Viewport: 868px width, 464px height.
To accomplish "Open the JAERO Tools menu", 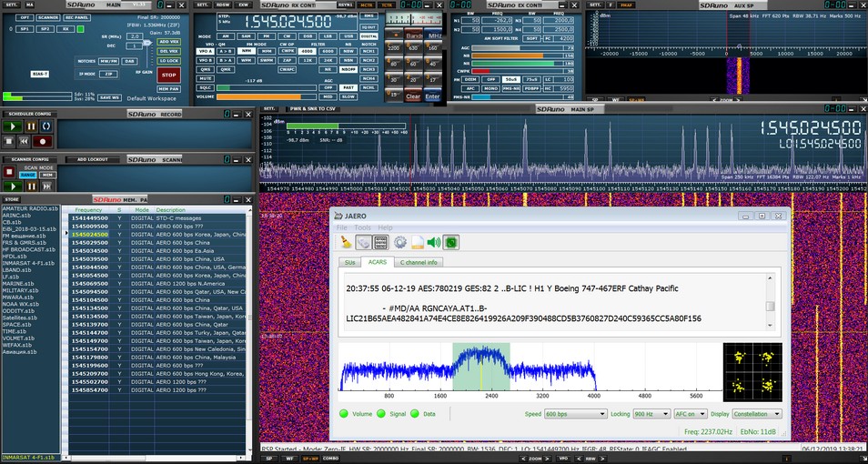I will [x=363, y=227].
